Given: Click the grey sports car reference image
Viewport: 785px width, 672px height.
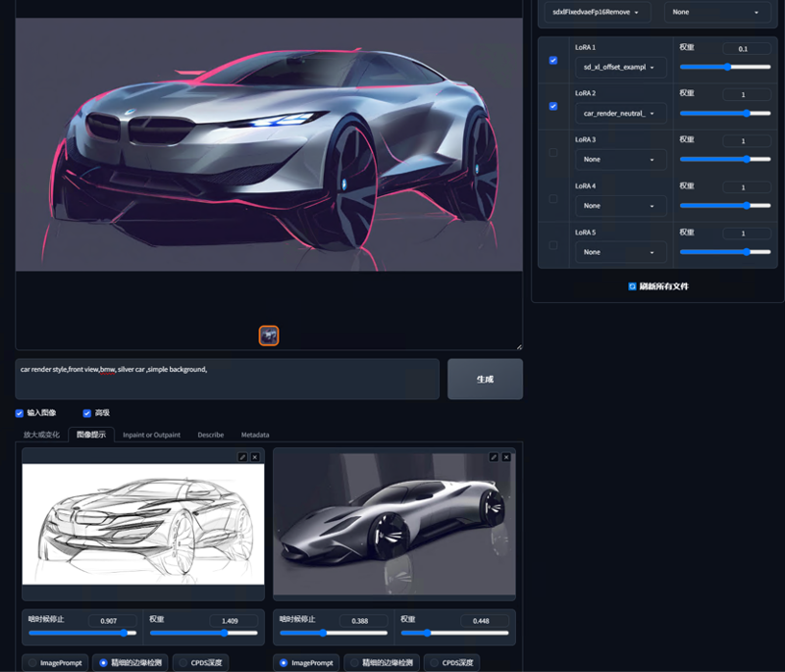Looking at the screenshot, I should (x=394, y=524).
